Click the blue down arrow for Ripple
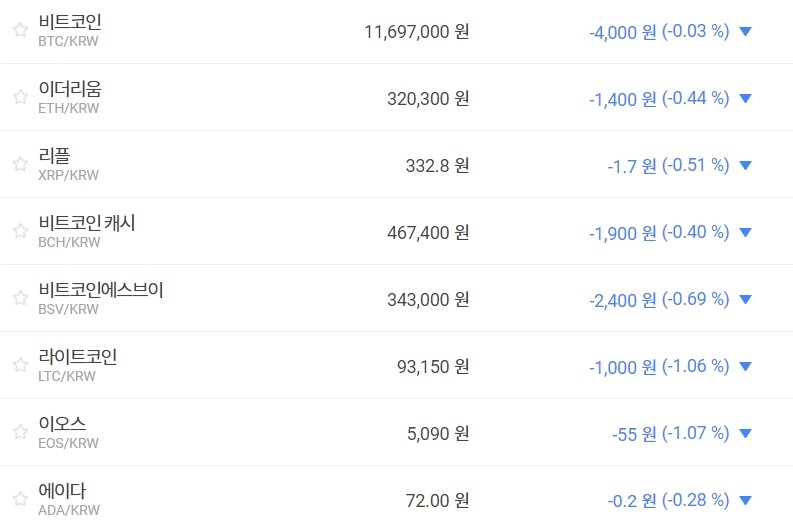The width and height of the screenshot is (793, 528). tap(744, 165)
